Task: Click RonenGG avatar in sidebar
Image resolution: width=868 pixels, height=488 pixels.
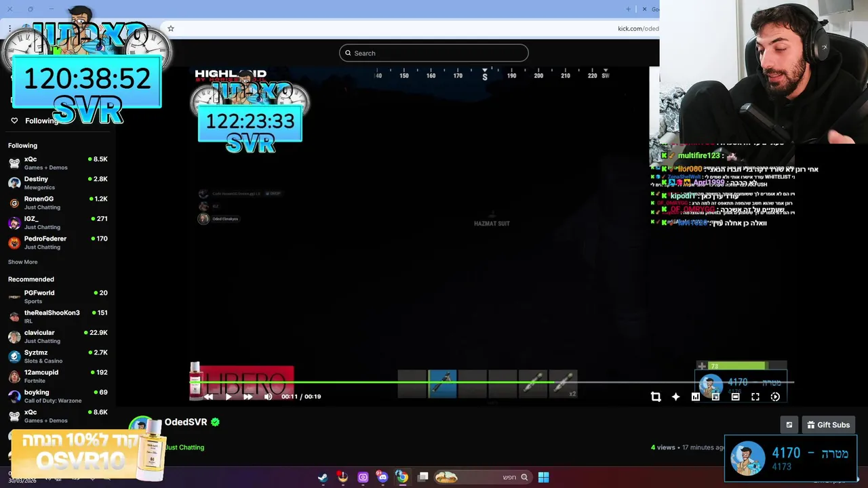Action: [x=14, y=203]
